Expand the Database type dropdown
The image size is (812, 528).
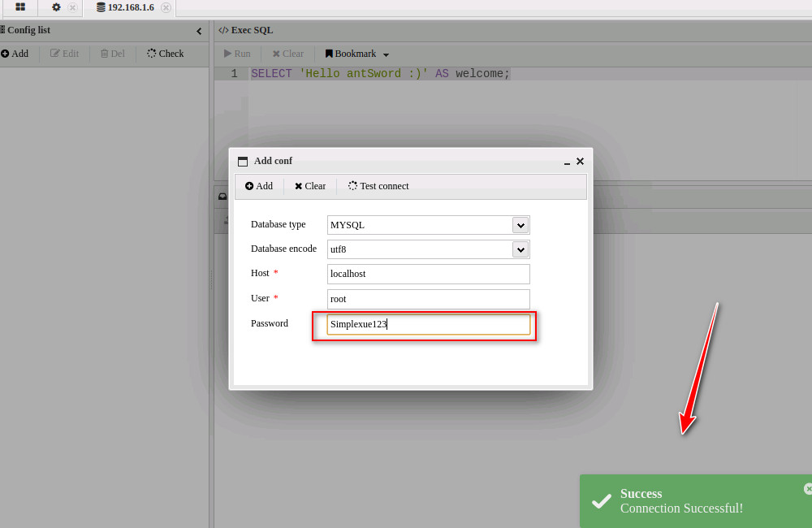520,225
